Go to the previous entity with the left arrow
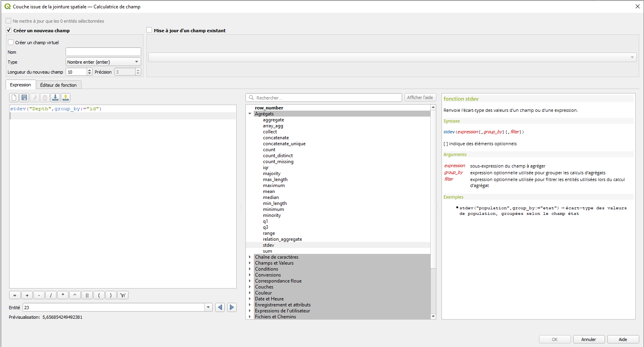644x347 pixels. tap(220, 307)
